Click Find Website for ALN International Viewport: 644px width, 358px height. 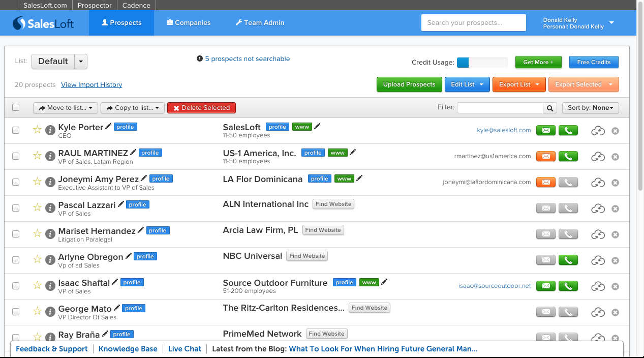point(333,204)
